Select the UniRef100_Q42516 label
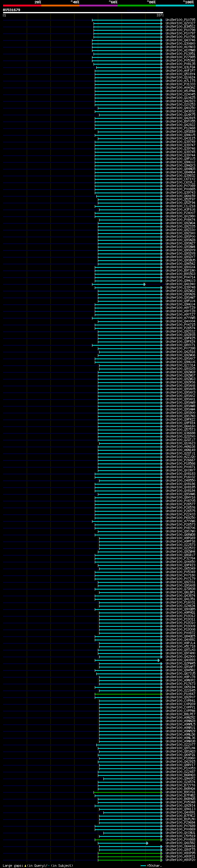Screen dimensions: 197x868 (x=180, y=352)
